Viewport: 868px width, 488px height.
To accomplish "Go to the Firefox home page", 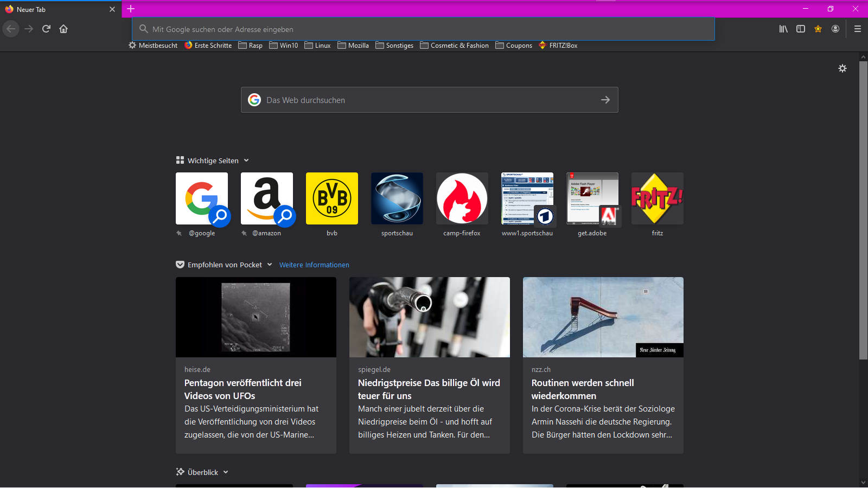I will tap(63, 29).
